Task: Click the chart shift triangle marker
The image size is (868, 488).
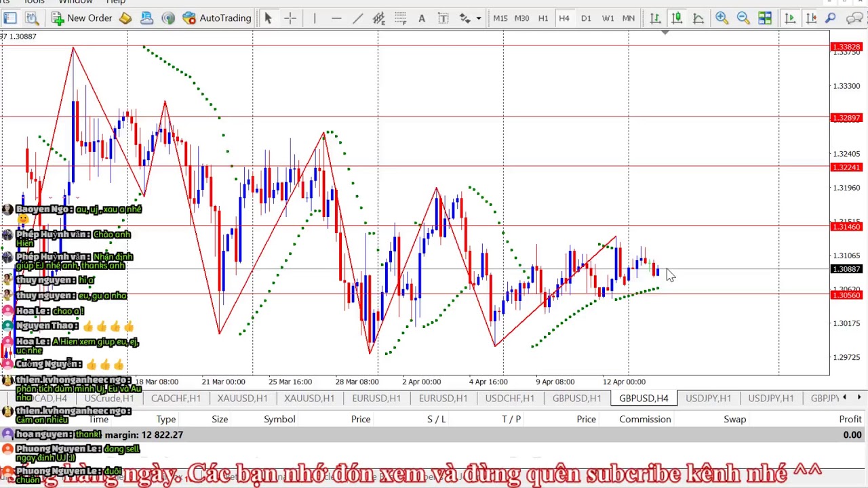Action: tap(665, 33)
